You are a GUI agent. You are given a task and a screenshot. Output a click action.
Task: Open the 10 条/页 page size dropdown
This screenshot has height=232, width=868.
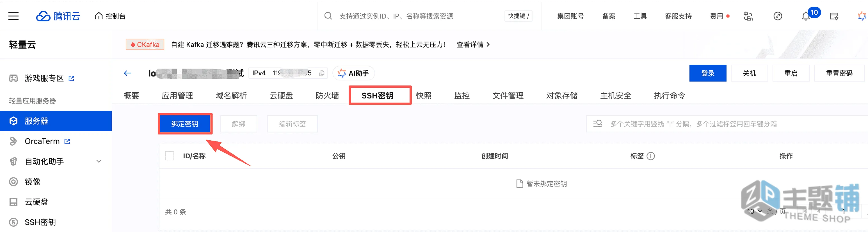754,211
